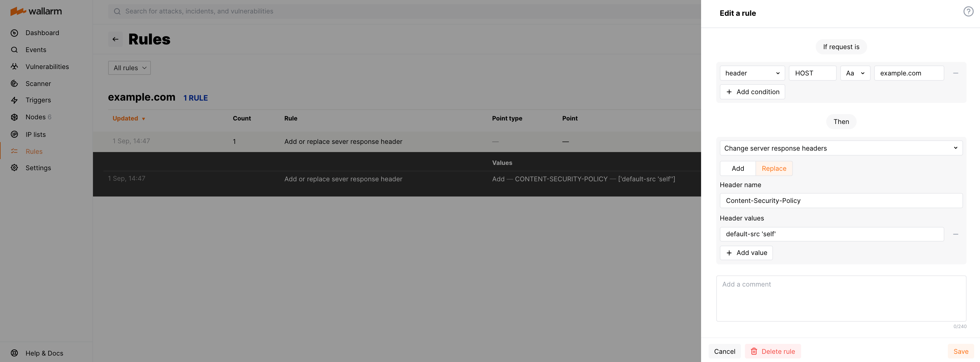Viewport: 980px width, 362px height.
Task: Go to Settings in the sidebar
Action: (x=38, y=168)
